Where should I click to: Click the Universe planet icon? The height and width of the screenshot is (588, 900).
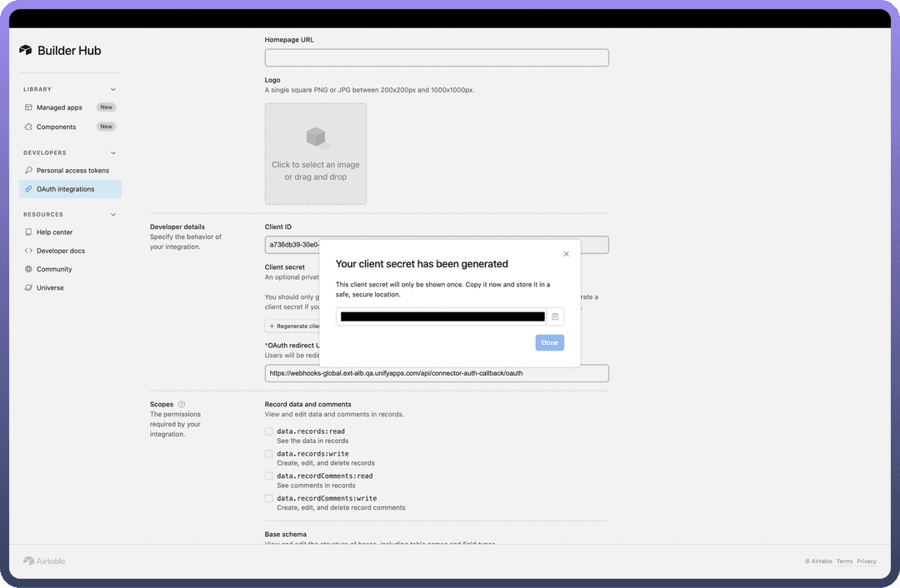(x=29, y=287)
